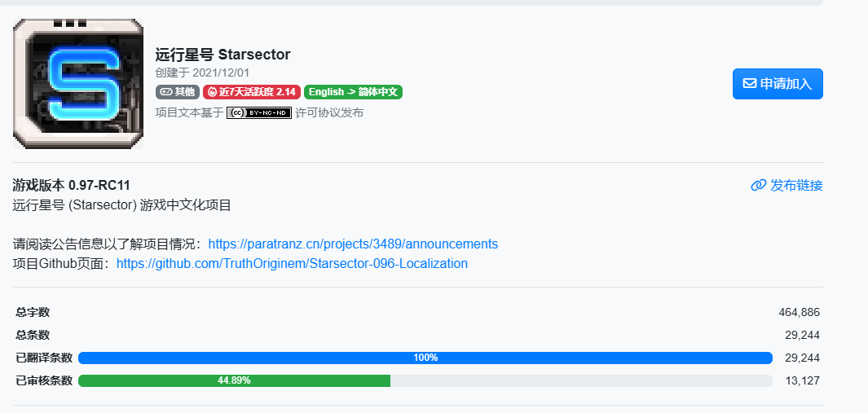Click the envelope icon on 申请加入

pos(749,84)
